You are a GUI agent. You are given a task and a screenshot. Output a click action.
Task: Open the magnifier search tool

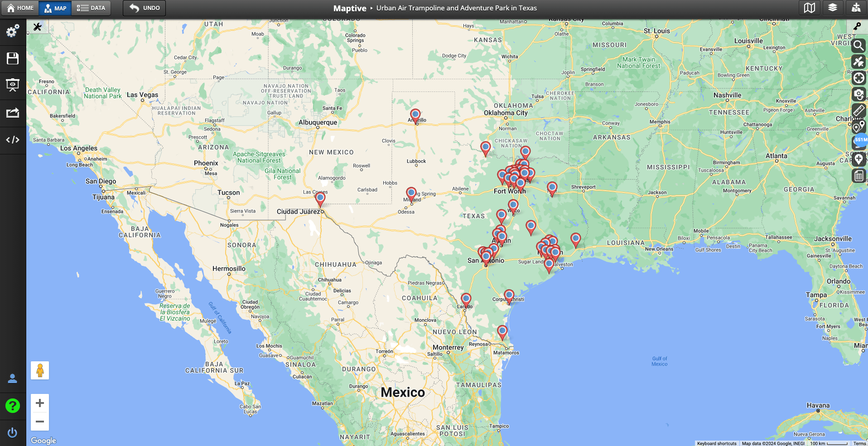pos(858,45)
